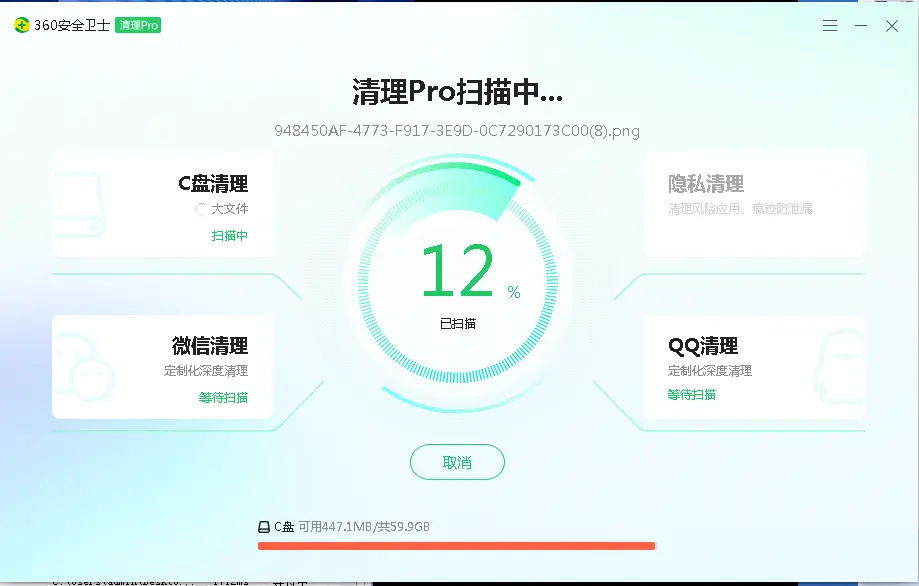
Task: Open the 微信清理 card
Action: (x=162, y=367)
